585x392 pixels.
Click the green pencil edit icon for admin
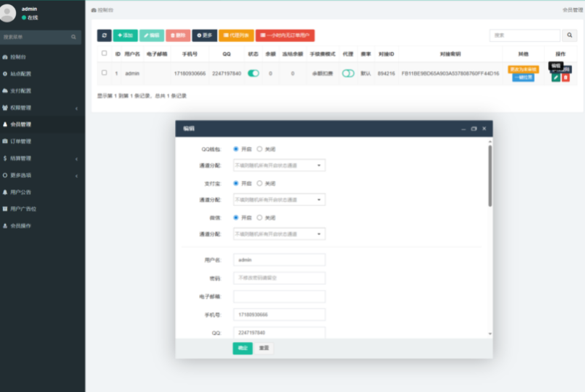(x=555, y=77)
